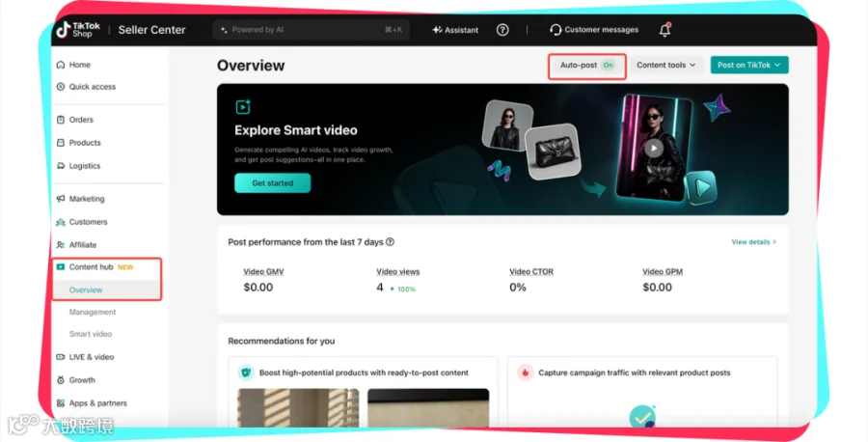
Task: Click the Seller Center title
Action: [151, 30]
